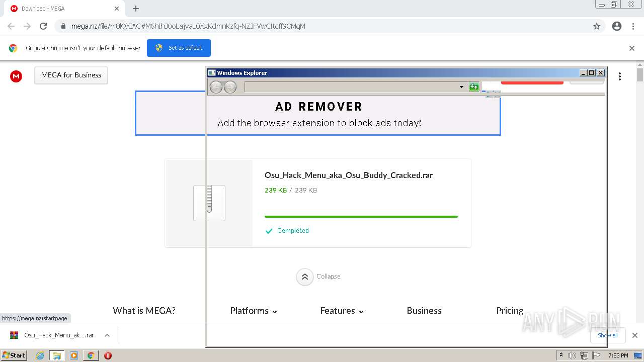The image size is (644, 362).
Task: Open network status tray icon
Action: [x=584, y=355]
